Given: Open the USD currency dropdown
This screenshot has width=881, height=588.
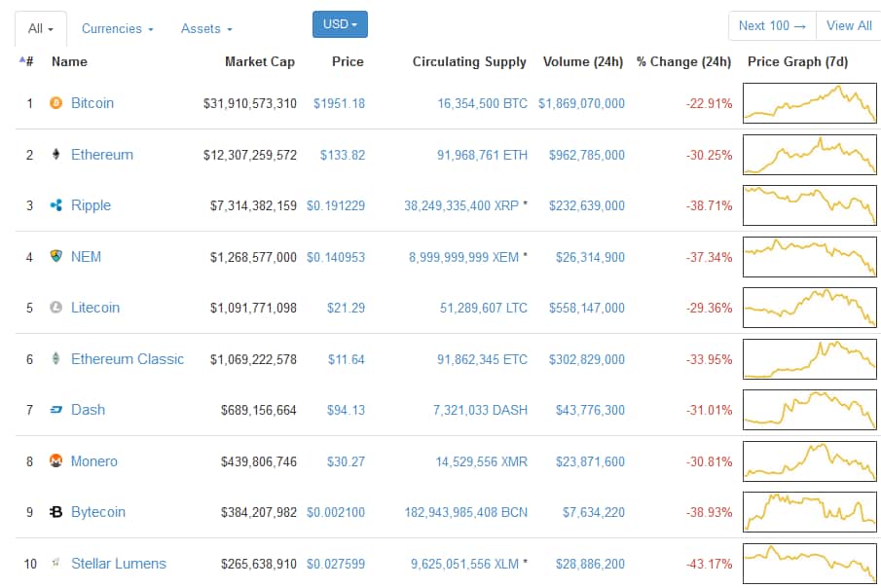Looking at the screenshot, I should 340,24.
